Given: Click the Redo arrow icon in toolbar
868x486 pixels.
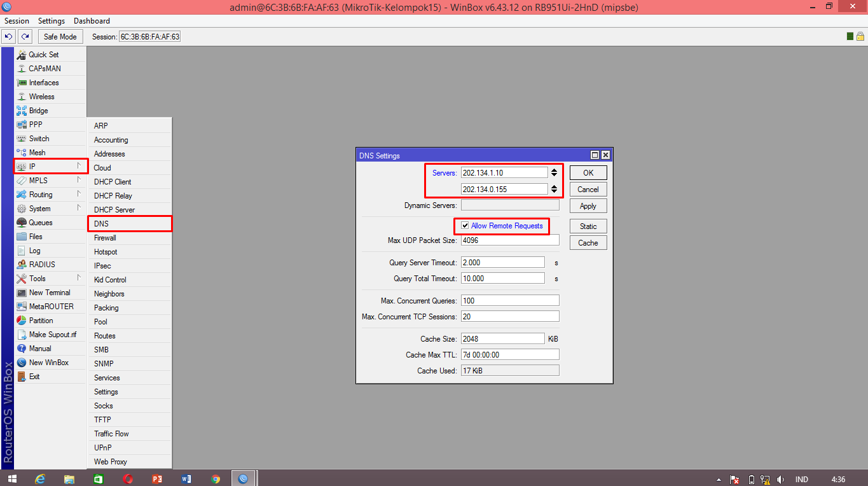Looking at the screenshot, I should pos(25,37).
